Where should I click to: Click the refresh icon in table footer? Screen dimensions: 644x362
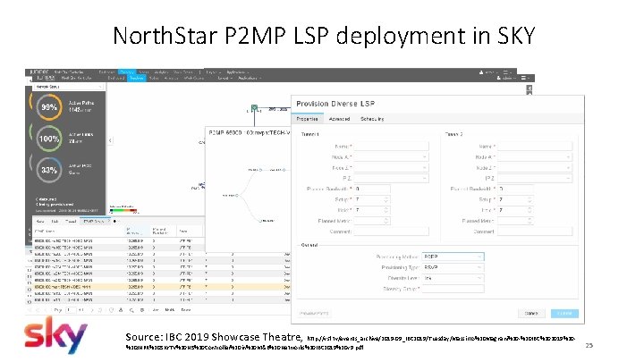tap(111, 310)
